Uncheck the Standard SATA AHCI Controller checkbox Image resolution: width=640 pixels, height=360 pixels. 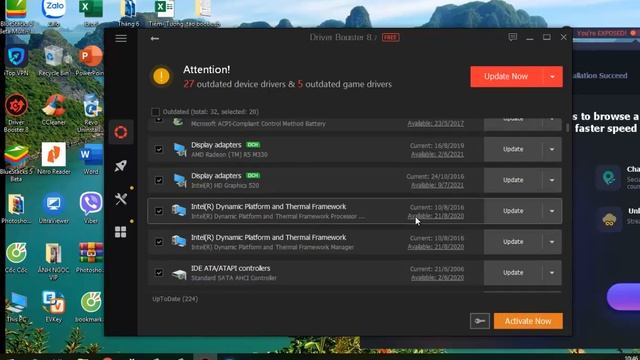159,273
